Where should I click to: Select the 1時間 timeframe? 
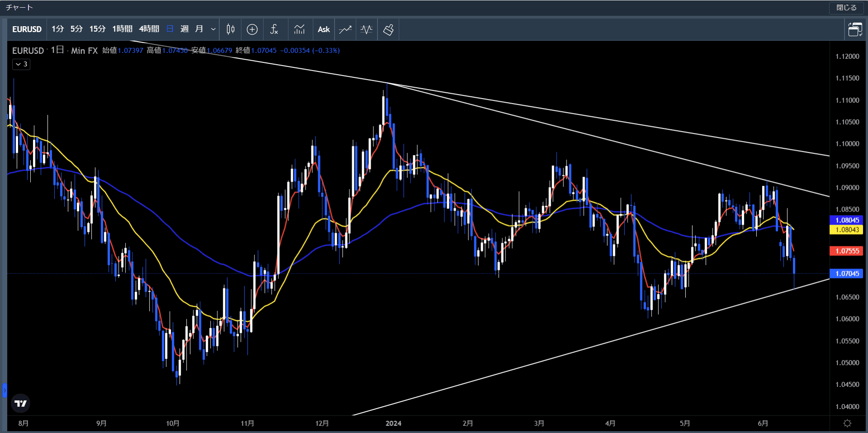[122, 29]
